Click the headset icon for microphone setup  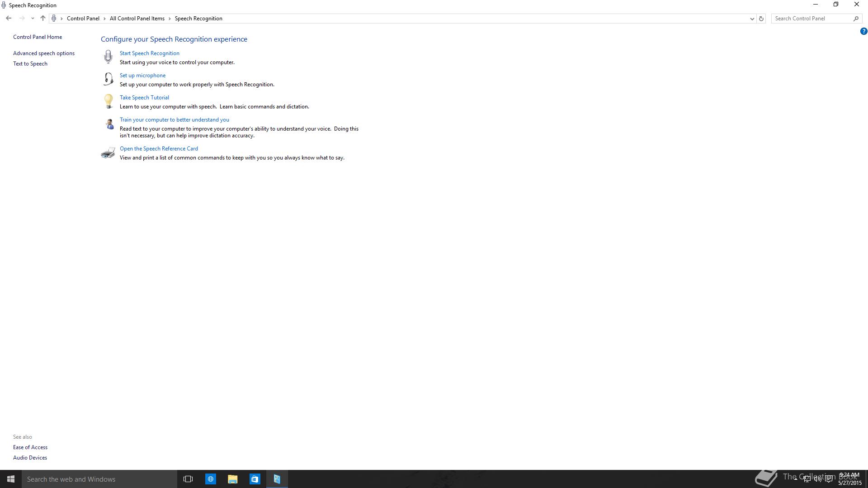(x=108, y=79)
